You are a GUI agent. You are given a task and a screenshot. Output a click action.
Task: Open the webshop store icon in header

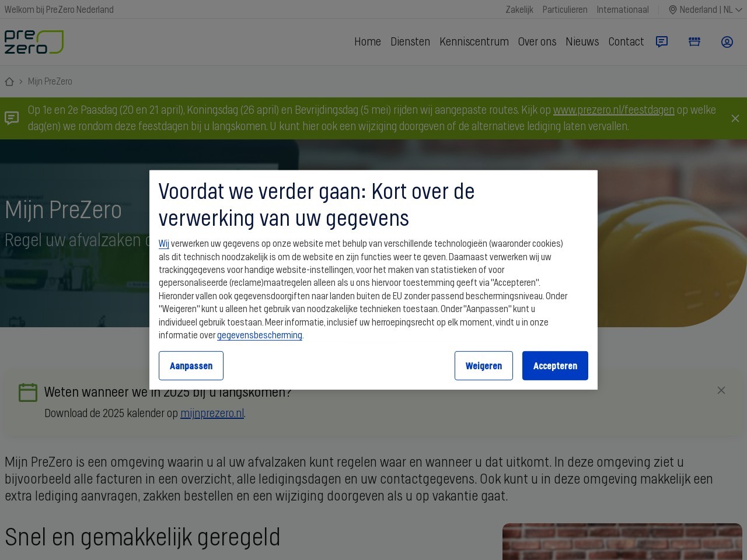click(694, 42)
